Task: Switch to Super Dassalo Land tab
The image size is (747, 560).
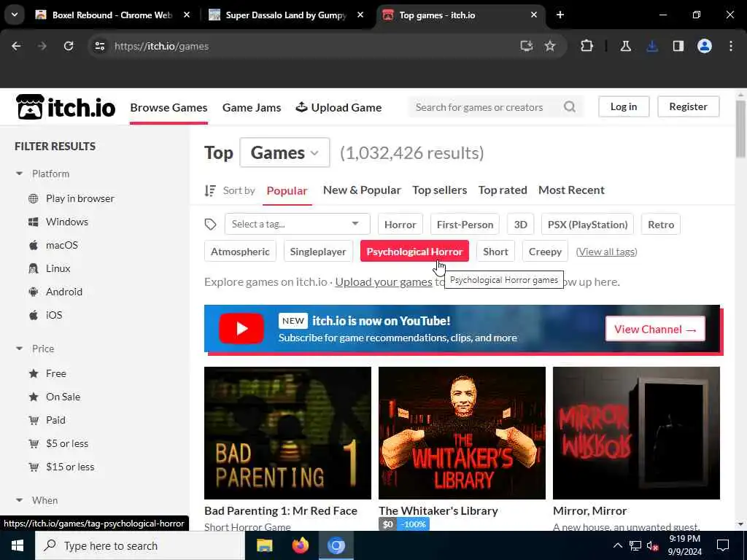Action: (x=286, y=15)
